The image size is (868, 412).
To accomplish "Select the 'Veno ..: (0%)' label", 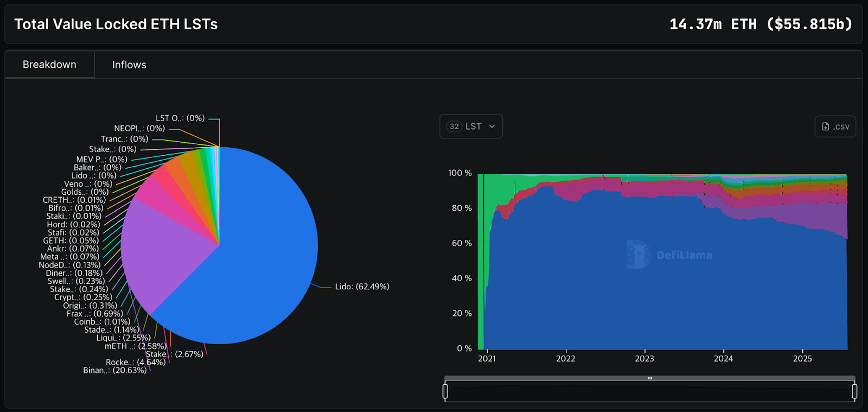I will 88,184.
